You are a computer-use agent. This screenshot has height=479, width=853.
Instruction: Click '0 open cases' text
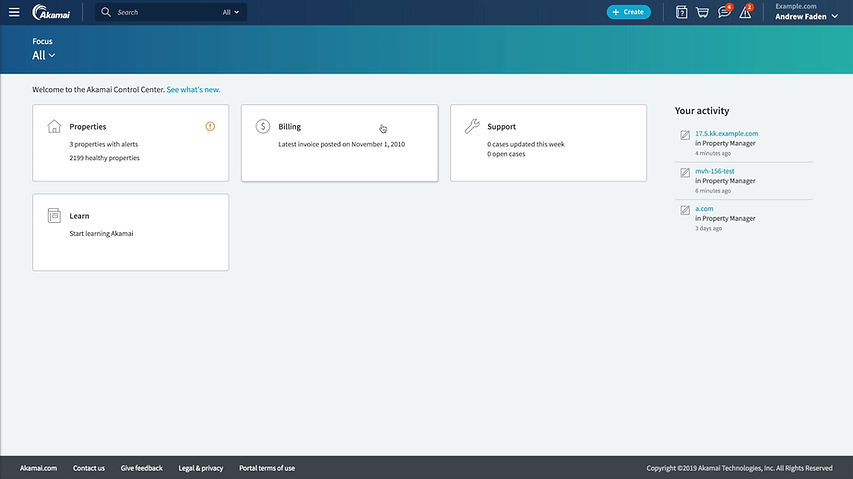[506, 154]
